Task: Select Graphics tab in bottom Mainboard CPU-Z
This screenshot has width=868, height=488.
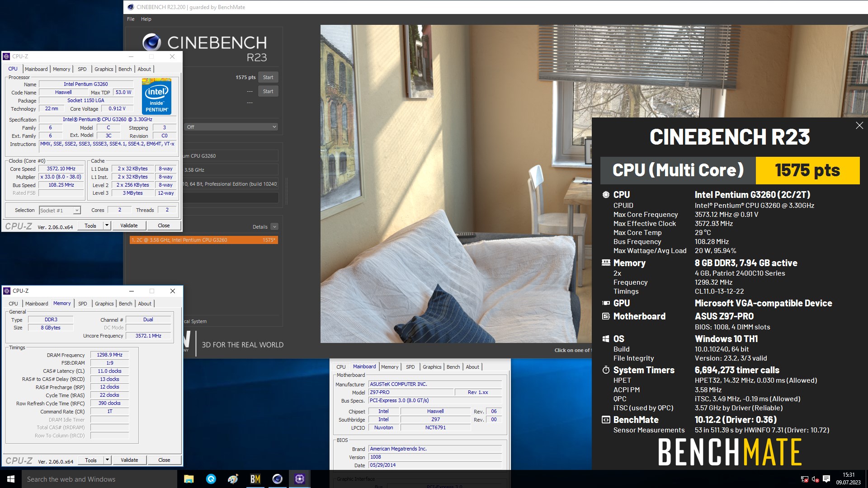Action: click(x=432, y=367)
